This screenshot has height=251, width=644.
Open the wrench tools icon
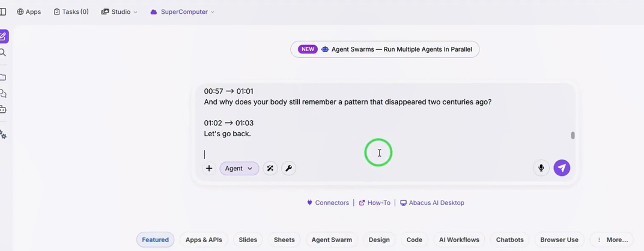(x=288, y=168)
